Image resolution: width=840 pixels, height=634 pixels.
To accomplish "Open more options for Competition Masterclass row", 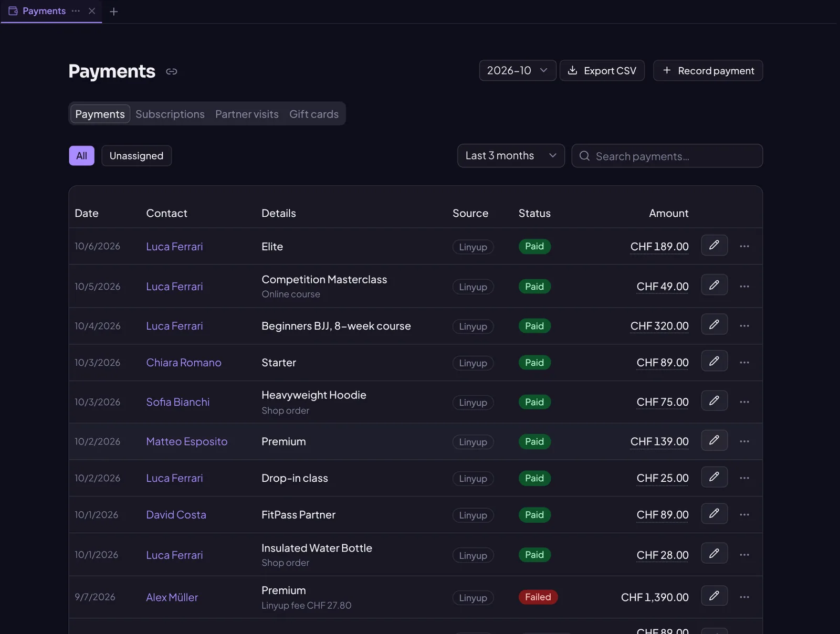I will coord(744,287).
